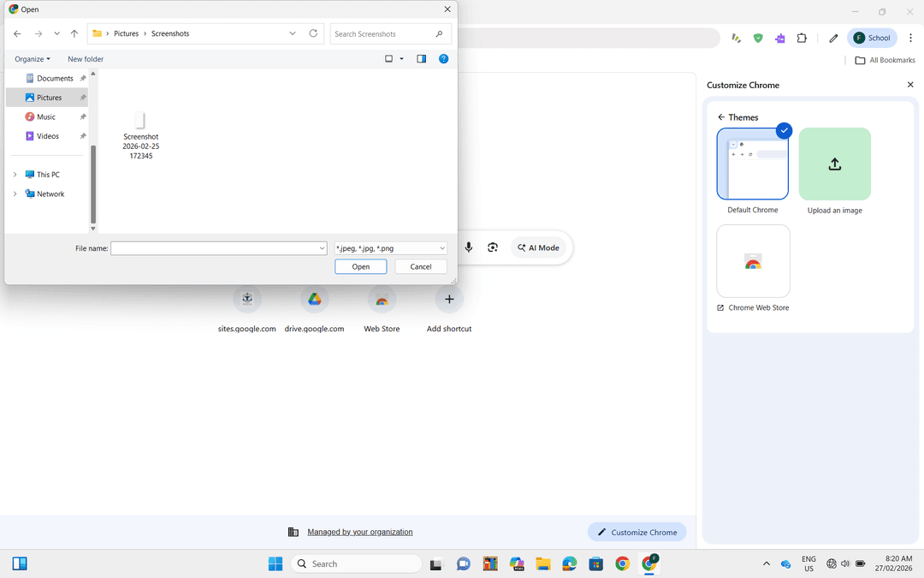
Task: Click the voice search microphone icon
Action: (468, 247)
